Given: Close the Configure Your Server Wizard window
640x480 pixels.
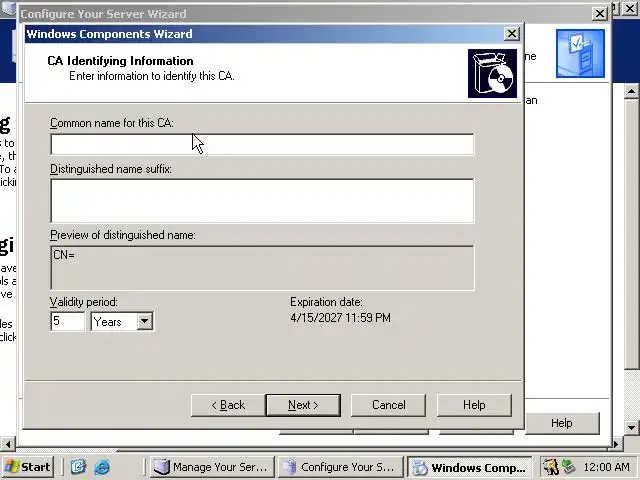Looking at the screenshot, I should [600, 13].
